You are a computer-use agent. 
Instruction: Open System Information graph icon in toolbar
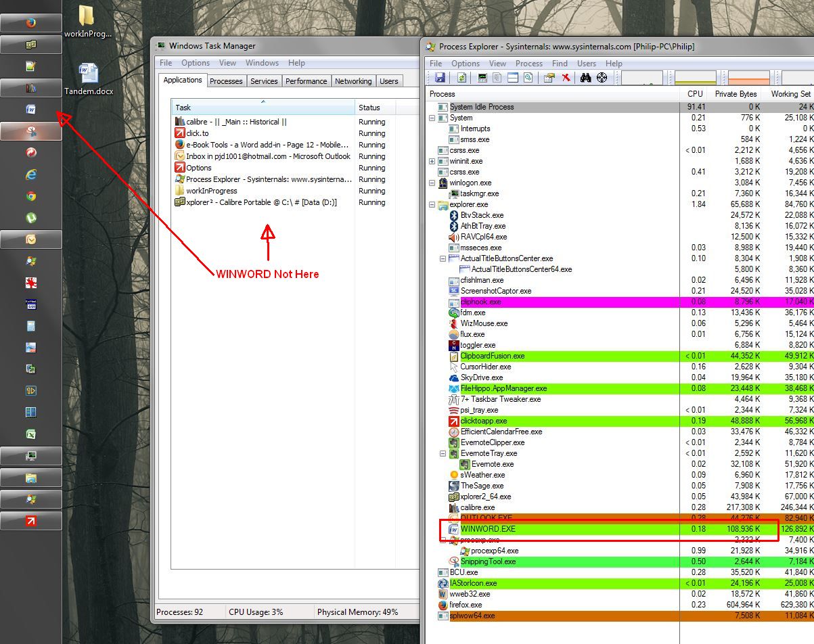pyautogui.click(x=482, y=78)
